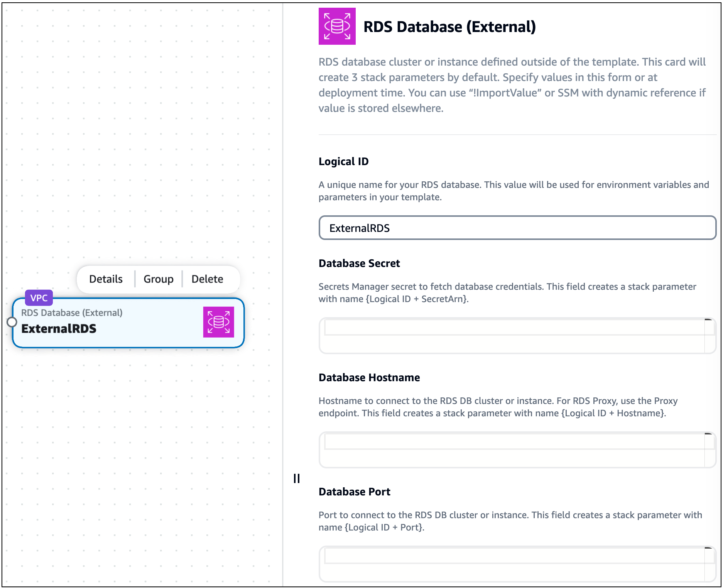Click the RDS Database icon on the ExternalRDS card
This screenshot has height=588, width=723.
pos(218,322)
